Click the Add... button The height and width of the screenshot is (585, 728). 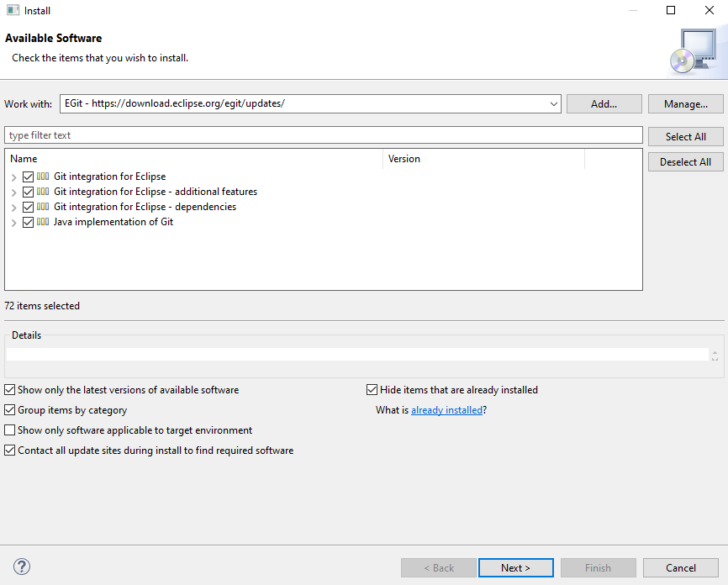tap(604, 104)
